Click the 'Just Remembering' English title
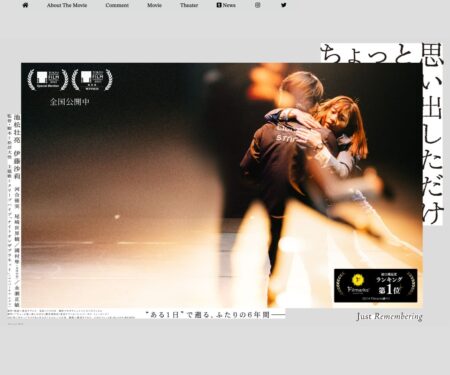 [389, 316]
